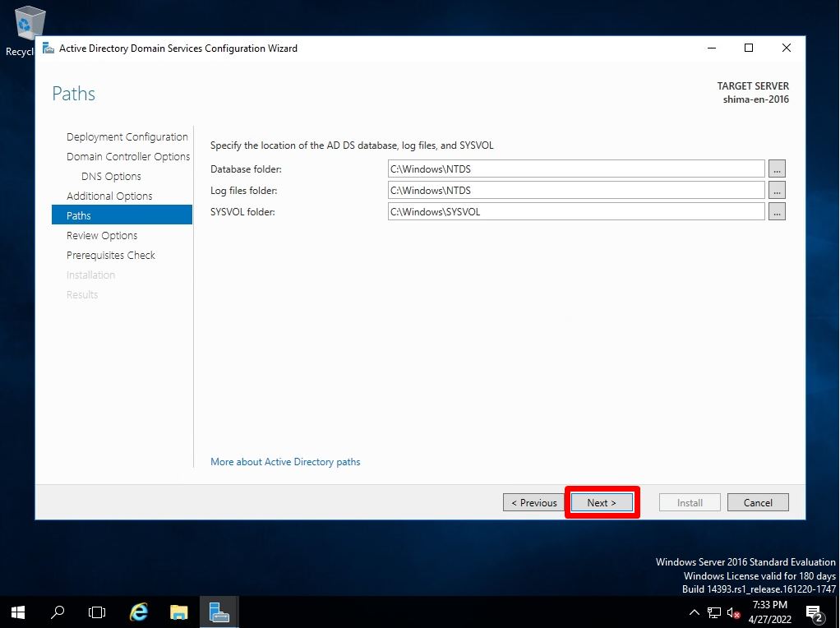Click the 'shima-en-2016' target server name

pyautogui.click(x=756, y=99)
